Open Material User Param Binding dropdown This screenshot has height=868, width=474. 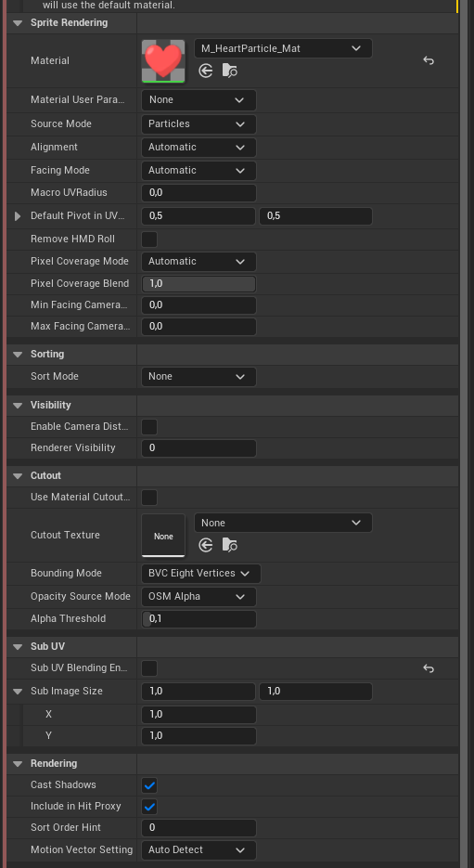click(x=199, y=100)
